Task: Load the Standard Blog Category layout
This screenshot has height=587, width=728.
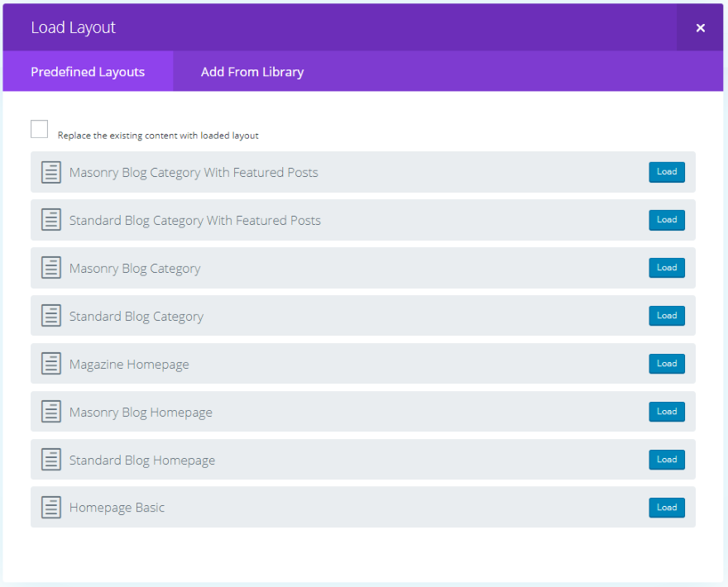Action: coord(667,316)
